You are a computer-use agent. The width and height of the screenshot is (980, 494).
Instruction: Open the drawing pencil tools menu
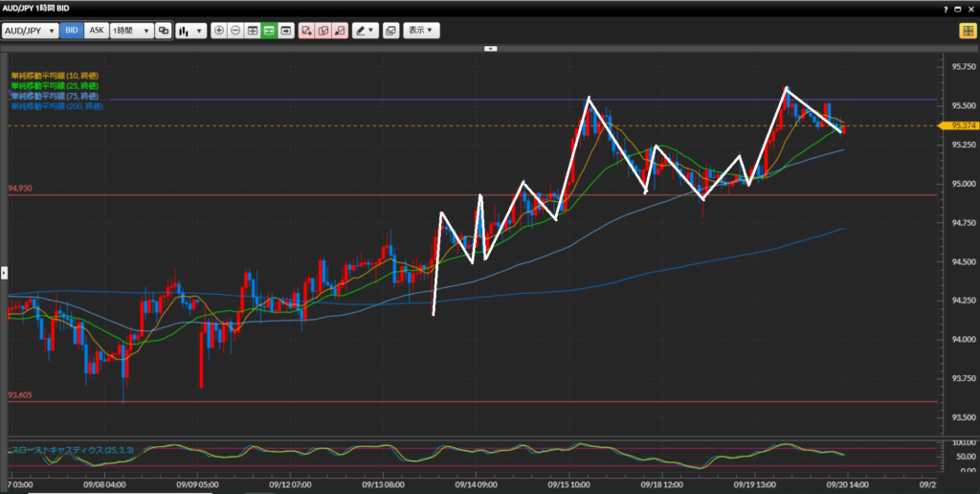pos(365,31)
